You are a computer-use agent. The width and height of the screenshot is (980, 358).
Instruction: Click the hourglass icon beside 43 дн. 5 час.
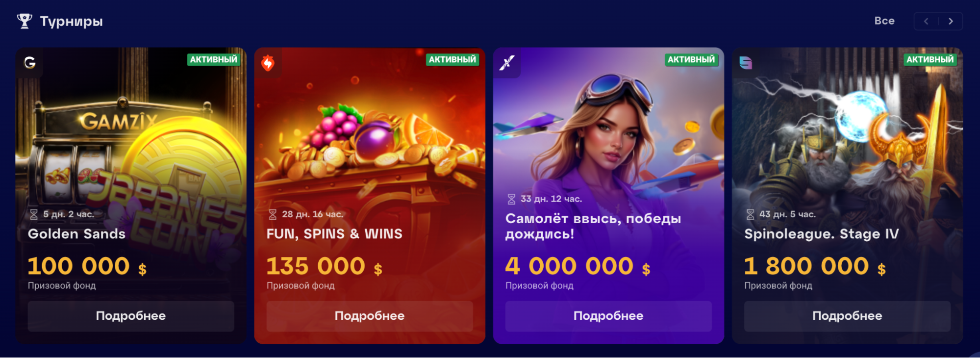[x=750, y=214]
